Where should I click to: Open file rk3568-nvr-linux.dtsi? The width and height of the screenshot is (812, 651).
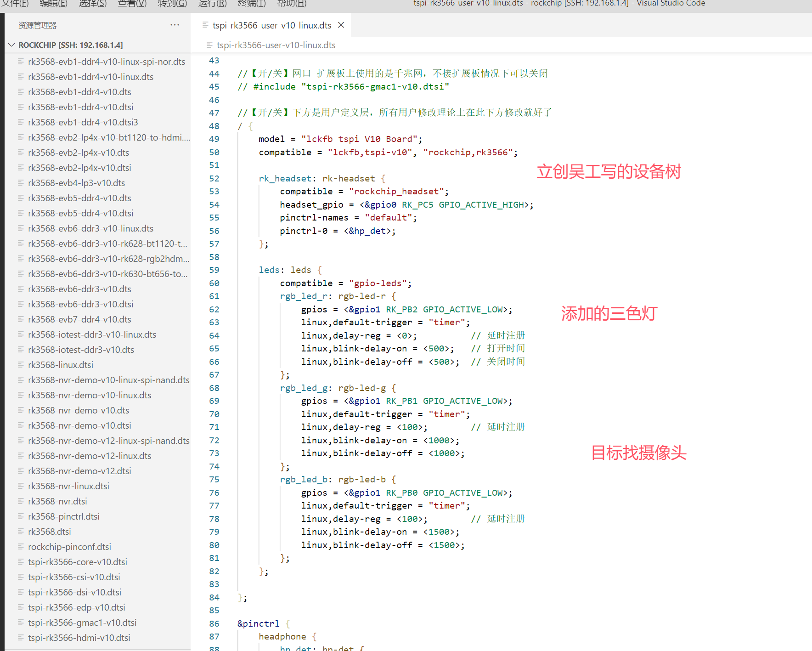click(x=68, y=486)
